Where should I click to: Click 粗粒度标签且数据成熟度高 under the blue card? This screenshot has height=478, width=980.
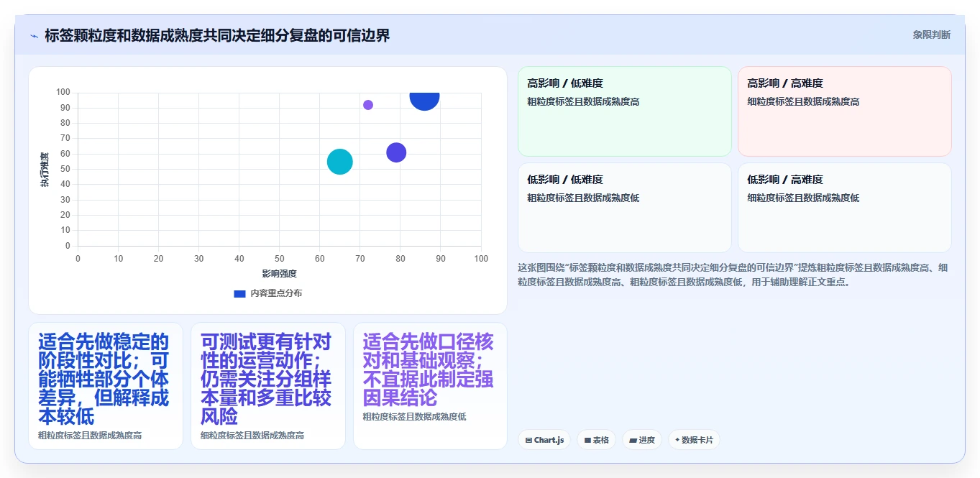[90, 436]
